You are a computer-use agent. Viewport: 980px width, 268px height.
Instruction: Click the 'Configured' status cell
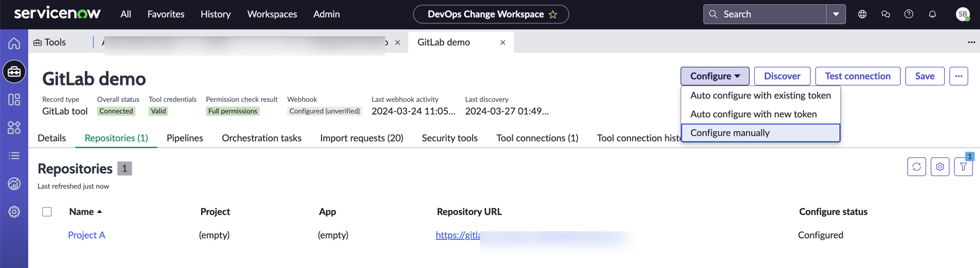pyautogui.click(x=820, y=235)
